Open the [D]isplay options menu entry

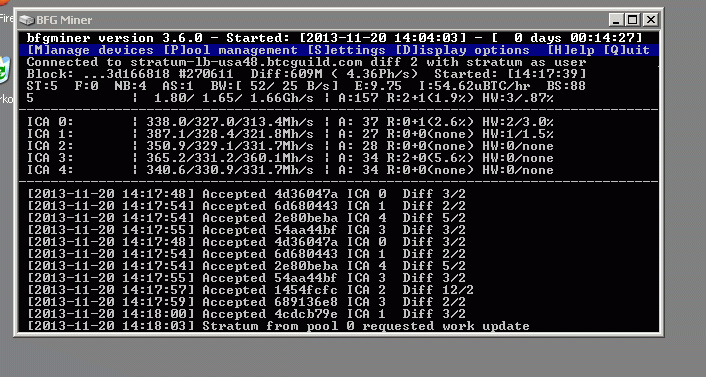coord(462,50)
